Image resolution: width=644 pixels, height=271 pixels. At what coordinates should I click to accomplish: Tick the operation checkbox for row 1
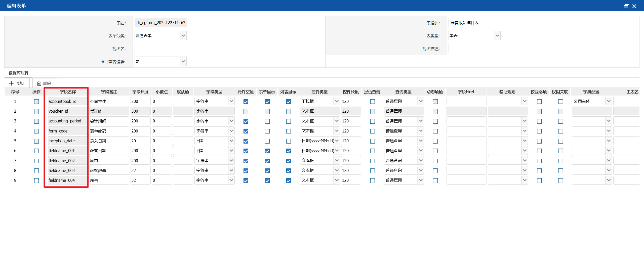point(36,102)
